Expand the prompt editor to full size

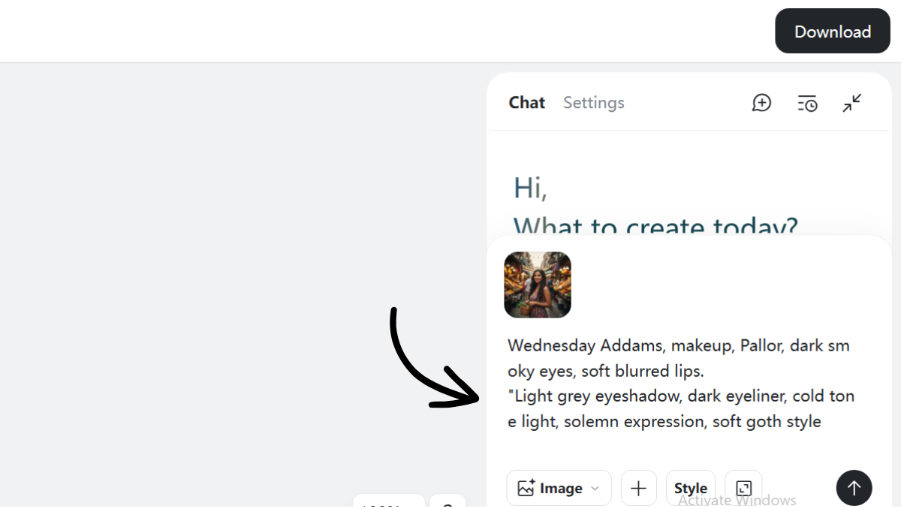[x=743, y=488]
